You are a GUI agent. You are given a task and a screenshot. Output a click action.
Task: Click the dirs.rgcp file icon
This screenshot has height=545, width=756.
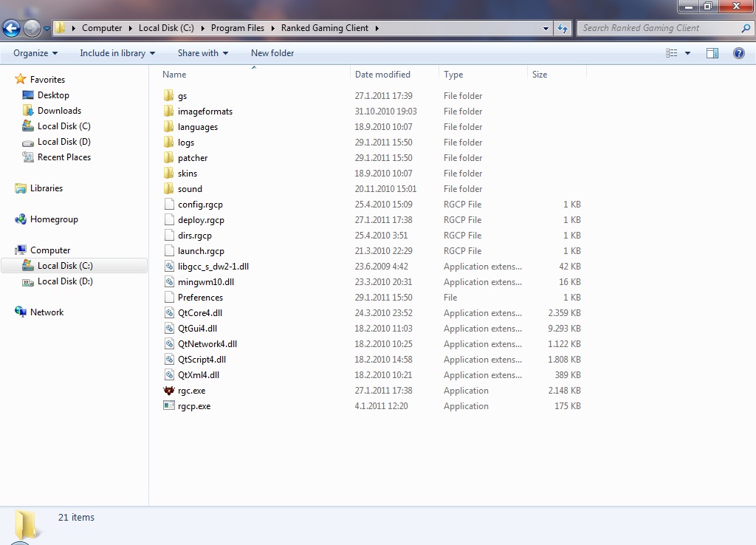point(169,235)
